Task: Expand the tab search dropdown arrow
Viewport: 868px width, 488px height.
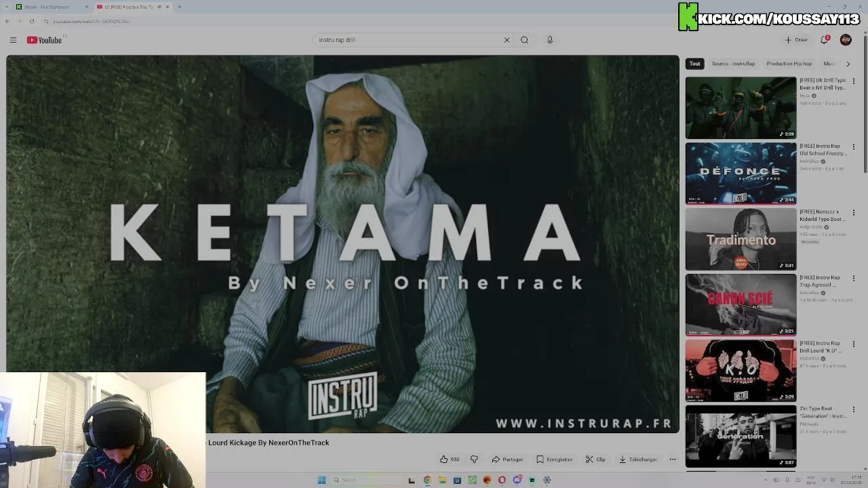Action: point(7,7)
